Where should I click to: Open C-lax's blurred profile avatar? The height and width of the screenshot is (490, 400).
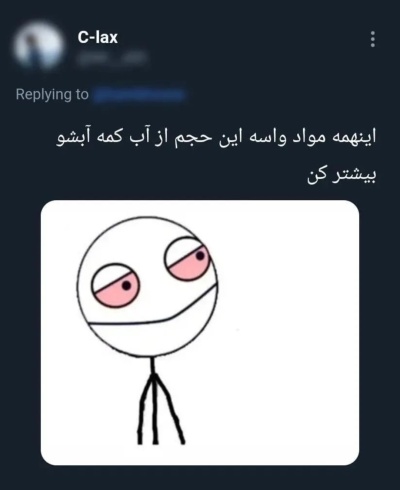coord(38,46)
